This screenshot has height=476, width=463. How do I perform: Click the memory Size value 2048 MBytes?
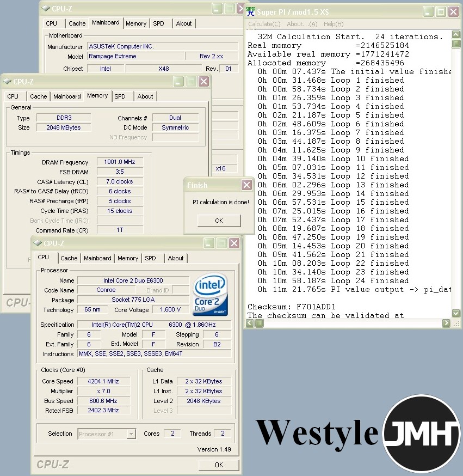pyautogui.click(x=64, y=127)
